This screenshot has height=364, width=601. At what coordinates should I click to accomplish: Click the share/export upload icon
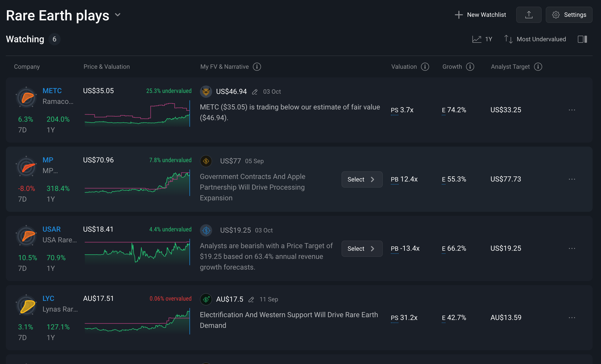529,15
